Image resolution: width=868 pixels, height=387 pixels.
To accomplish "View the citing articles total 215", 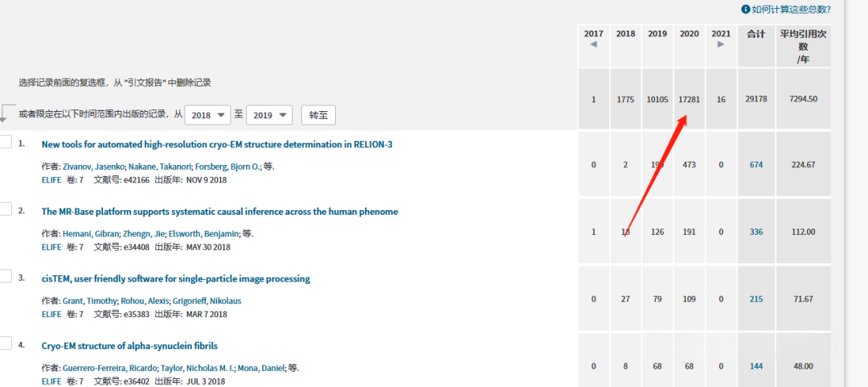I will [755, 299].
